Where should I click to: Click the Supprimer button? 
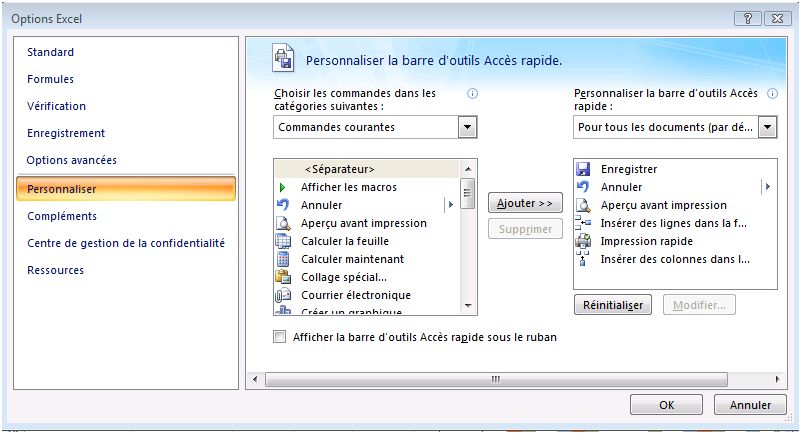point(525,229)
